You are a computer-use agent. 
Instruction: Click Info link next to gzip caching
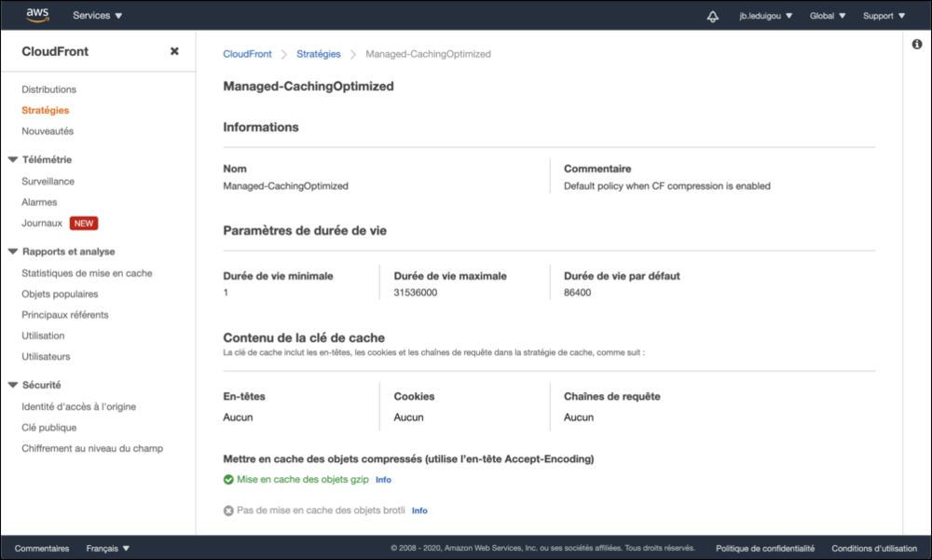(x=383, y=480)
